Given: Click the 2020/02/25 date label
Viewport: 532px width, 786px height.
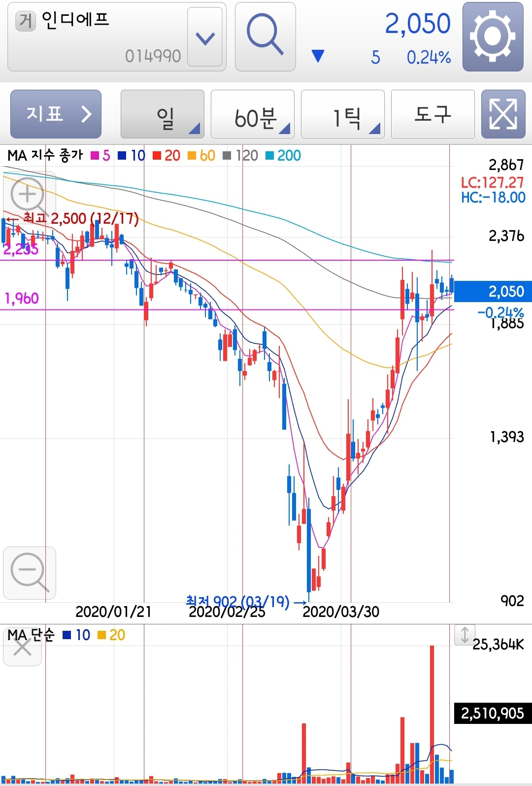Looking at the screenshot, I should 227,613.
